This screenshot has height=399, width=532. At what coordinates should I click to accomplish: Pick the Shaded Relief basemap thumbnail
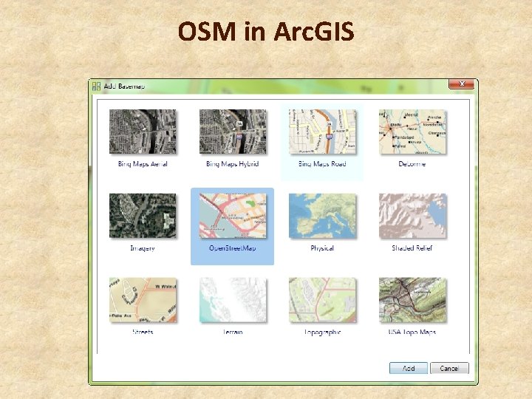pos(412,216)
